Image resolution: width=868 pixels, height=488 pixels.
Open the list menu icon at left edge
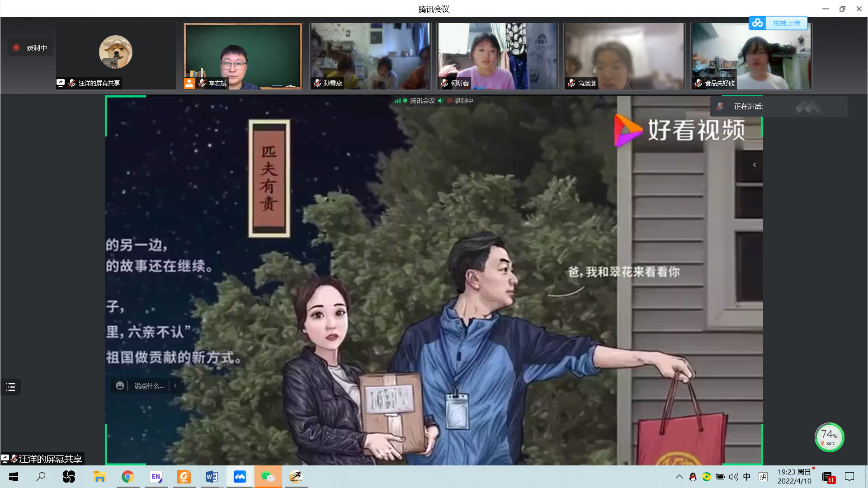pos(11,387)
